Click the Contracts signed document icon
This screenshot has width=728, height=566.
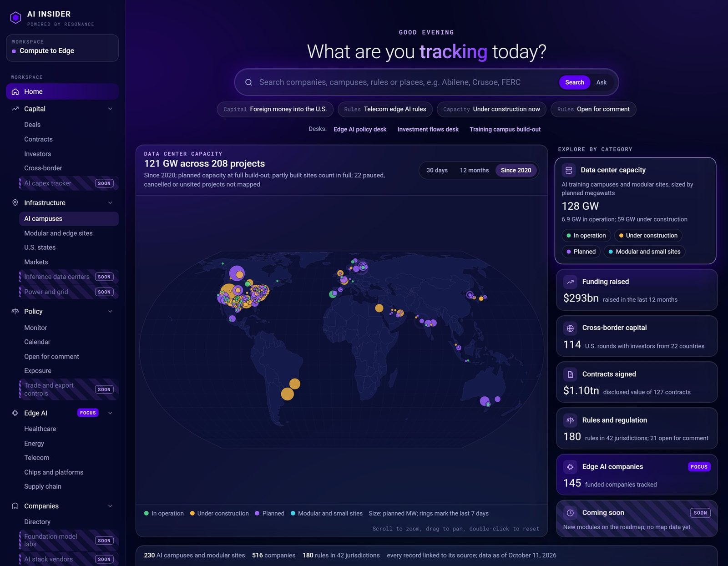click(570, 374)
